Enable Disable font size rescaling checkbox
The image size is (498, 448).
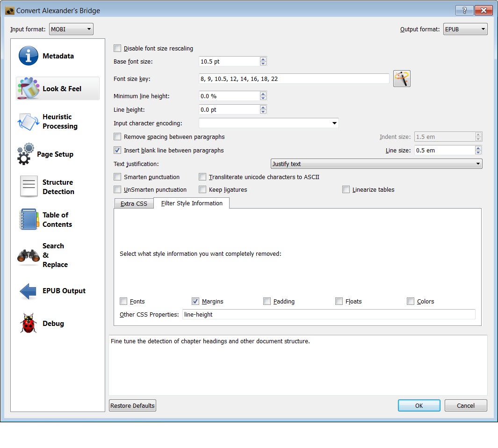click(x=117, y=48)
